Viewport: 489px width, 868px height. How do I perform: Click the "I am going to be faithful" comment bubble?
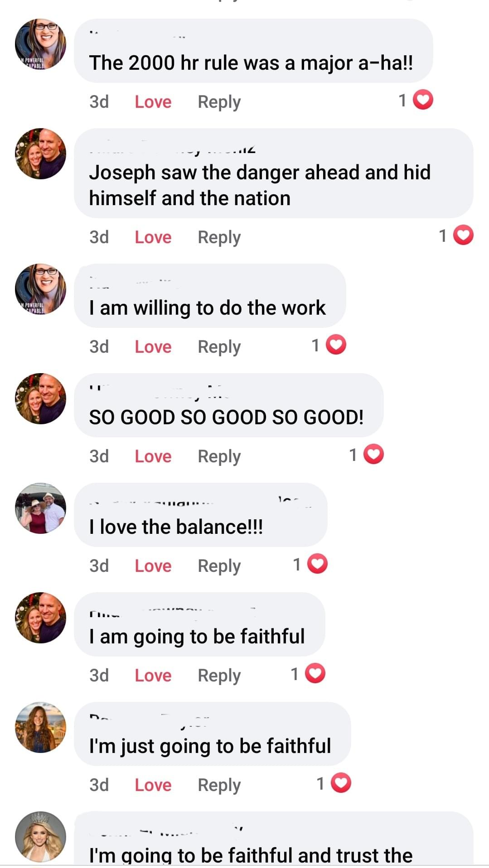[x=199, y=625]
